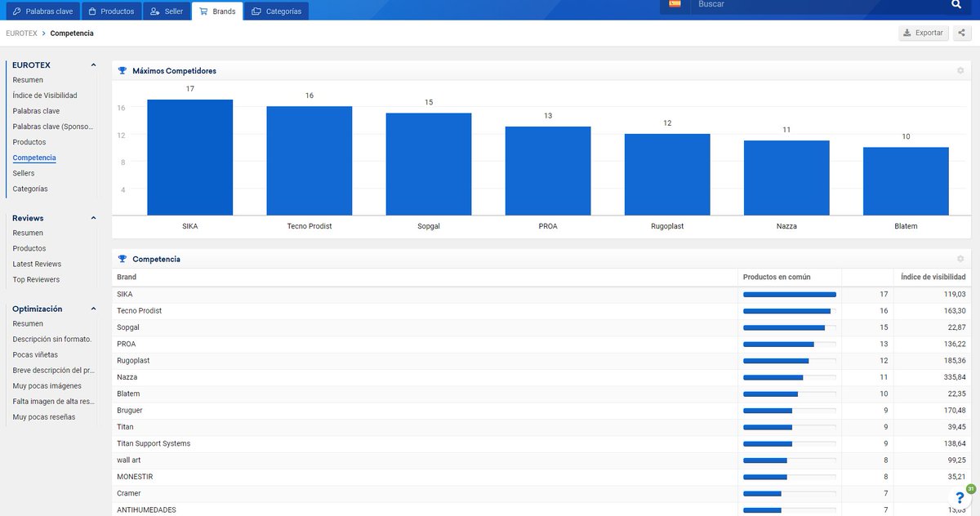Collapse the Reviews sidebar section

[x=93, y=218]
